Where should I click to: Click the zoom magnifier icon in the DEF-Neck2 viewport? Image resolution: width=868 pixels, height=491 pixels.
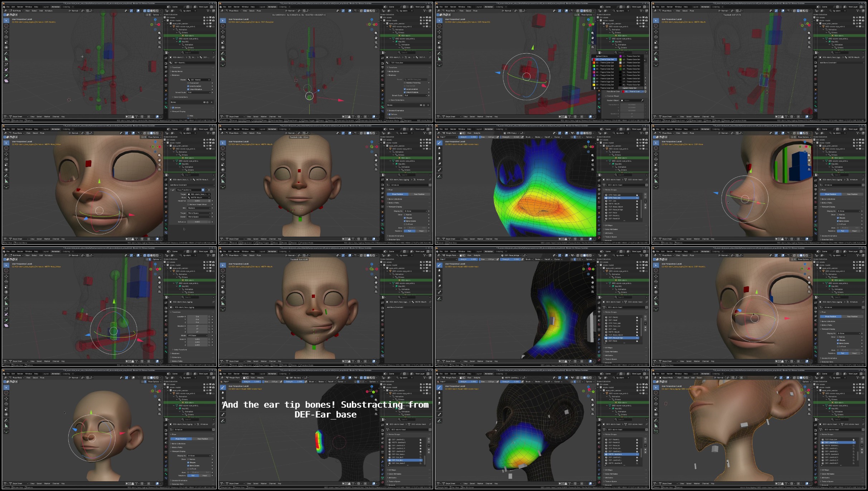coord(159,33)
